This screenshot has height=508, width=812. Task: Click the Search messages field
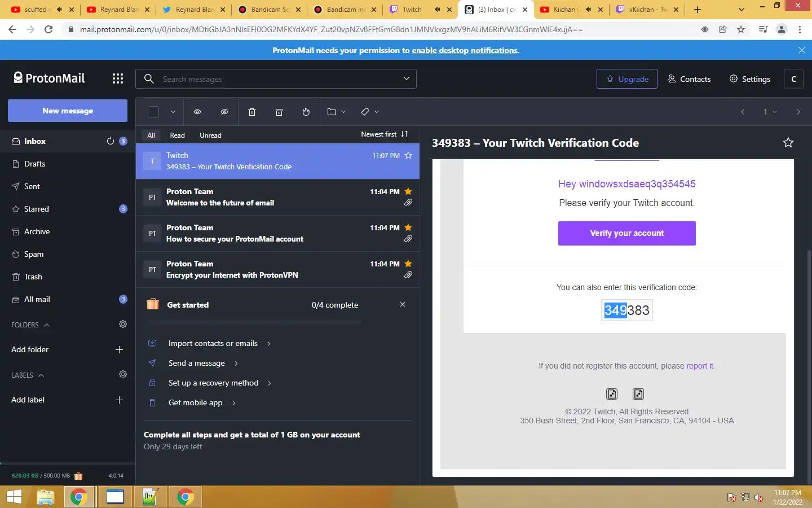[276, 79]
